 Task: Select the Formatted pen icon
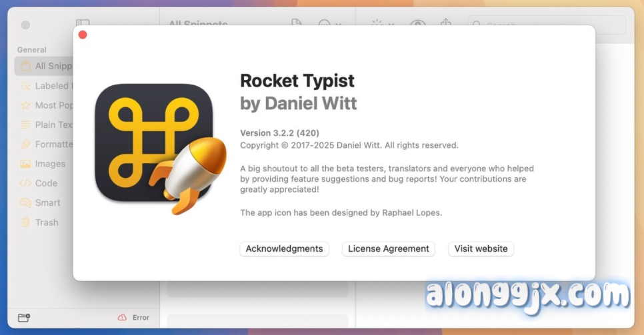[x=25, y=144]
